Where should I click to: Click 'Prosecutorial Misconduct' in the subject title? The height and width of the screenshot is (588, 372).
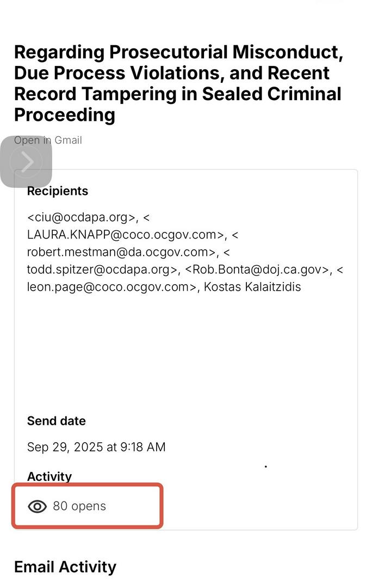tap(226, 52)
